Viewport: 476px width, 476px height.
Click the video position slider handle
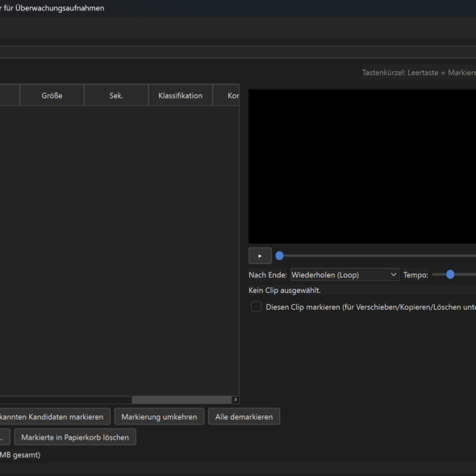(x=279, y=256)
